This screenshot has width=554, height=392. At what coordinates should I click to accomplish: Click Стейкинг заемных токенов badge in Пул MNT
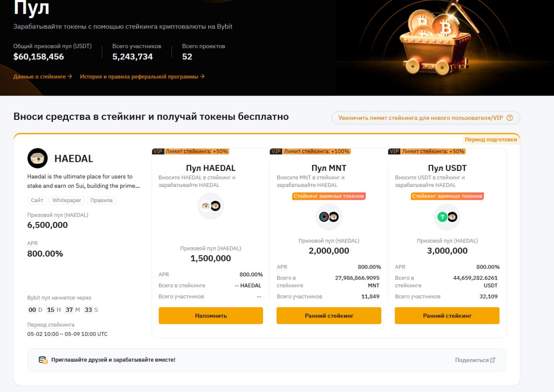(x=329, y=196)
